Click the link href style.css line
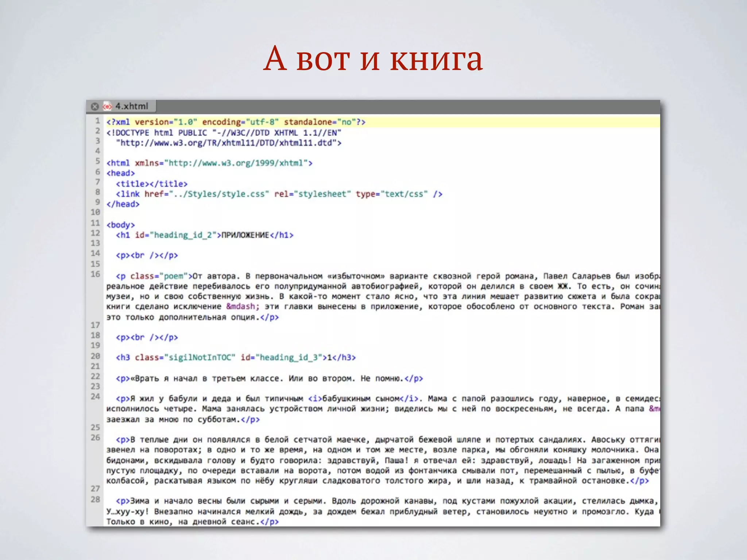The width and height of the screenshot is (747, 560). coord(279,194)
